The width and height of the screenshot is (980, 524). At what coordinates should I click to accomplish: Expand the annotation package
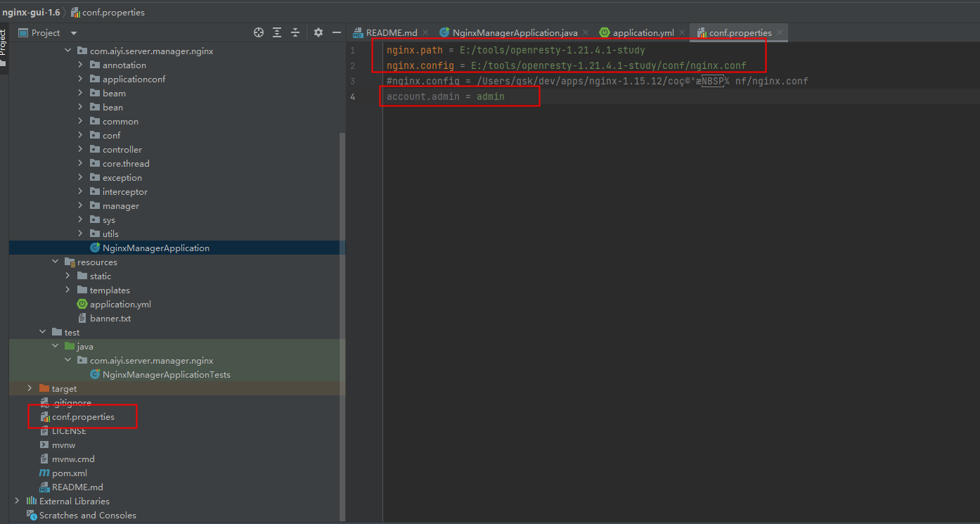81,65
